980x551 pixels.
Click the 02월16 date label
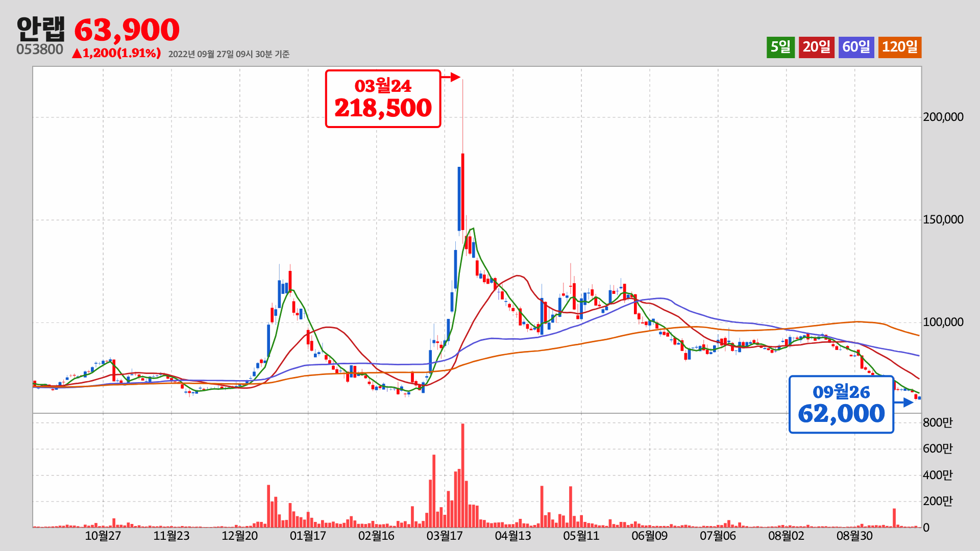click(x=376, y=536)
